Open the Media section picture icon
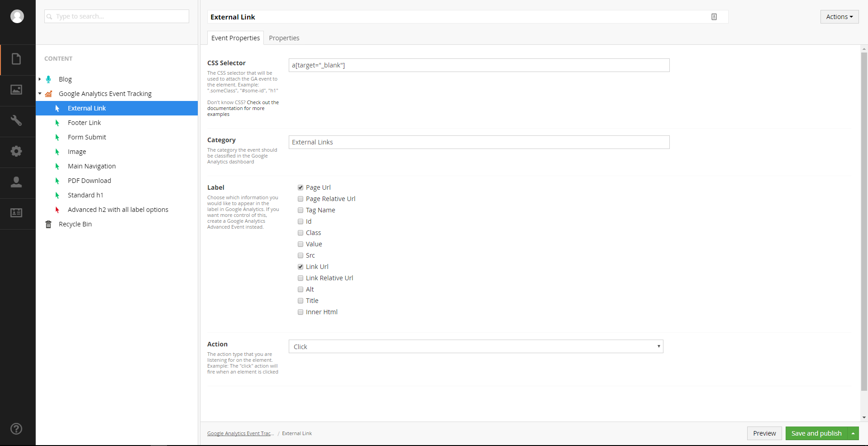The width and height of the screenshot is (868, 446). pyautogui.click(x=16, y=90)
